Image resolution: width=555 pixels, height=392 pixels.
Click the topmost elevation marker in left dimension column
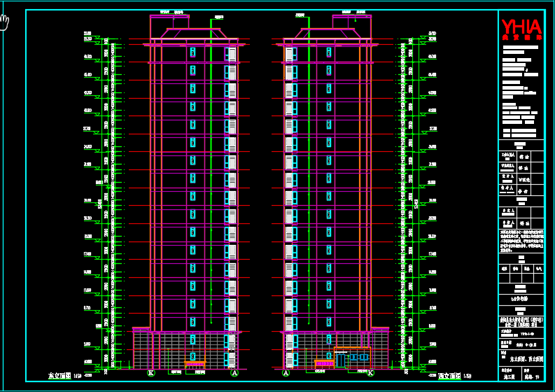[87, 33]
